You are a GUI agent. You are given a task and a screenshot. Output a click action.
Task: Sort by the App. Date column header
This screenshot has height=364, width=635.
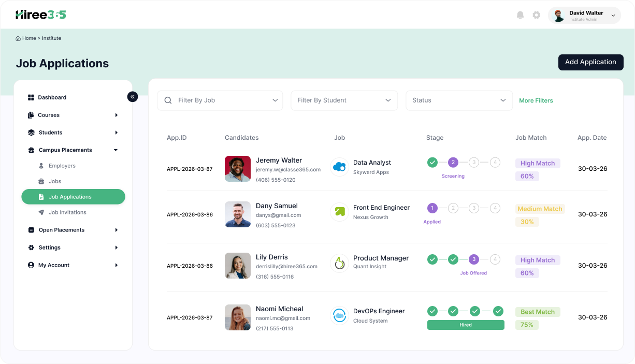(x=592, y=138)
